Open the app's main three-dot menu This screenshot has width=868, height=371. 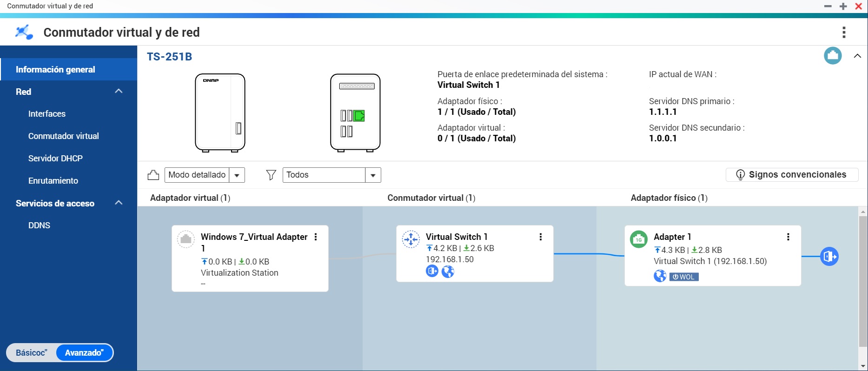[x=844, y=32]
